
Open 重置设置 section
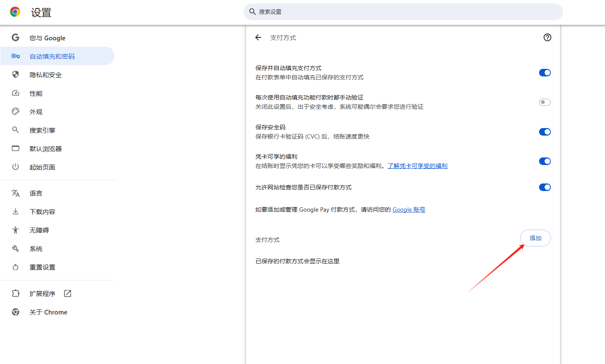coord(58,267)
